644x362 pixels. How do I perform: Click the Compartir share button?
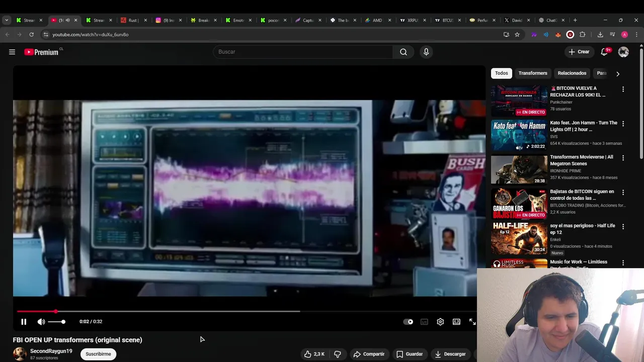[369, 354]
